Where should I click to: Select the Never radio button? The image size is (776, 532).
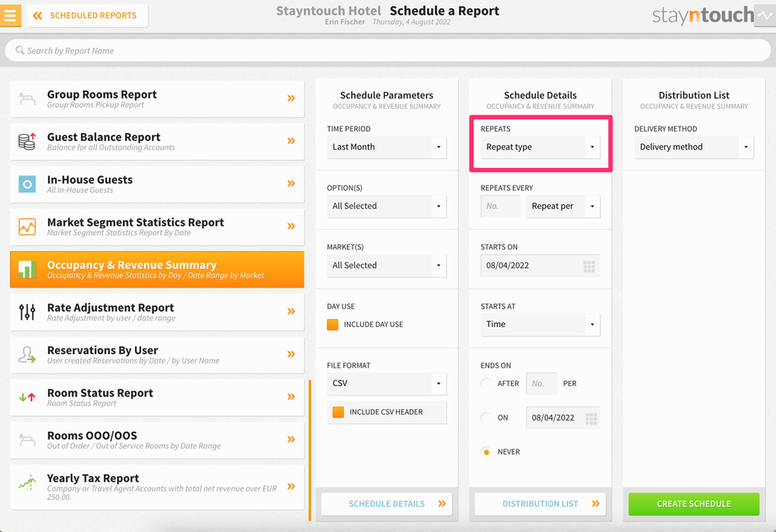486,452
